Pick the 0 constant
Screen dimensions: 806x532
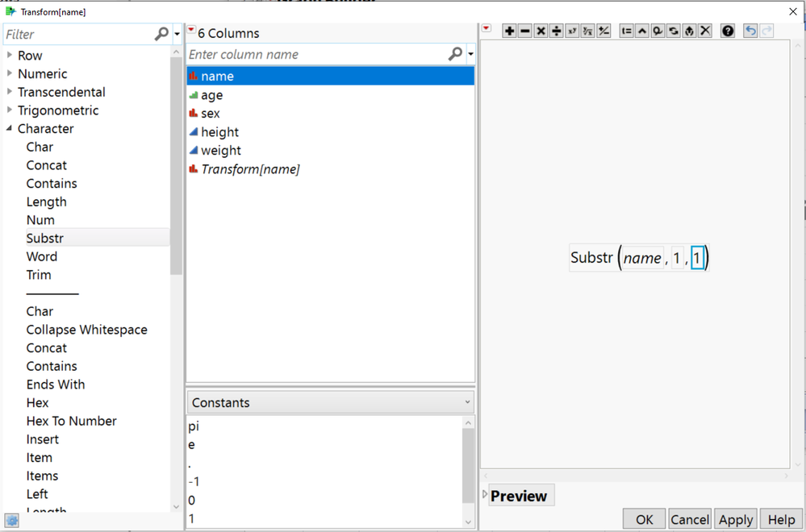191,501
